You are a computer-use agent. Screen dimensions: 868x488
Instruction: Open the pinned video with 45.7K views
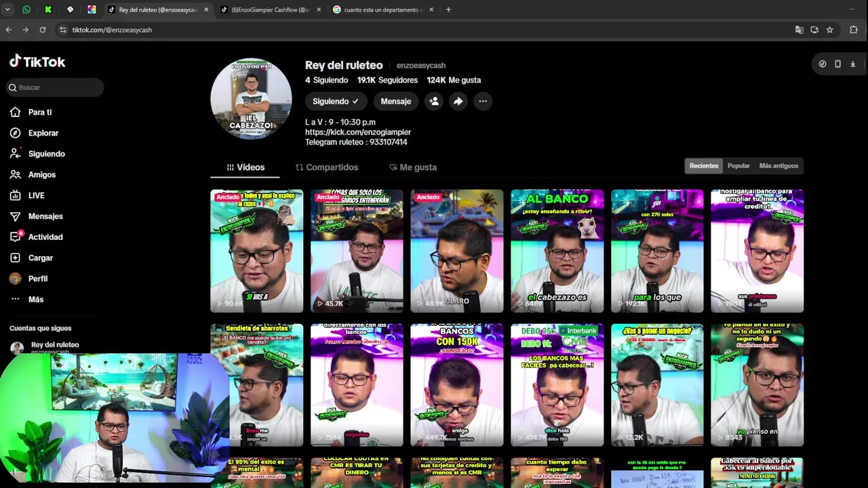coord(357,251)
